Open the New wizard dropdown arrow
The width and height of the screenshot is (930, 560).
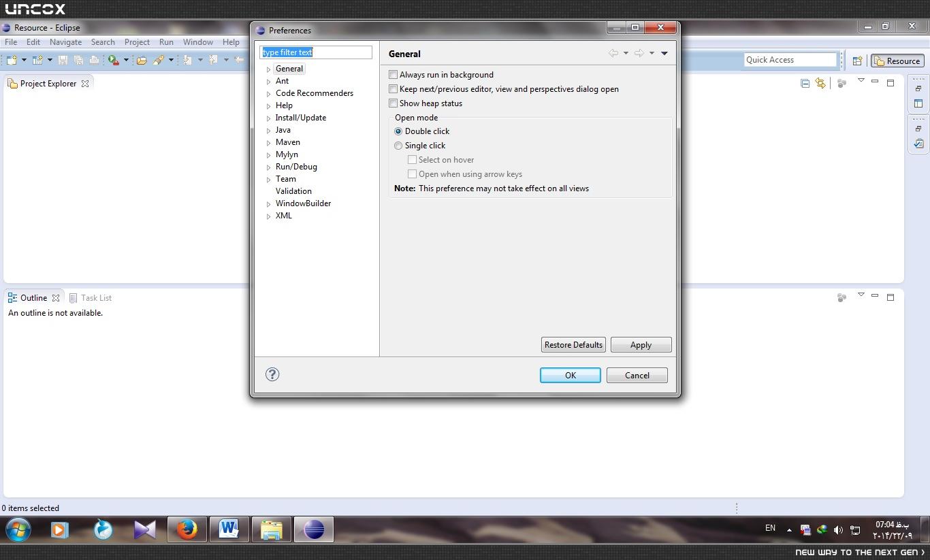[24, 60]
